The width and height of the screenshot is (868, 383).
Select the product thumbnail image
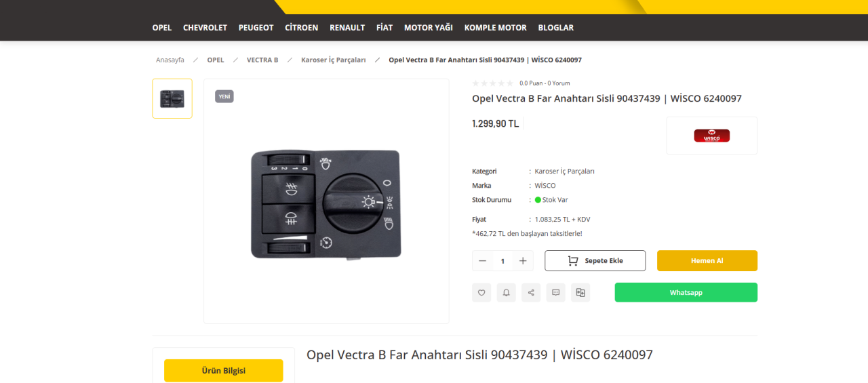tap(172, 98)
